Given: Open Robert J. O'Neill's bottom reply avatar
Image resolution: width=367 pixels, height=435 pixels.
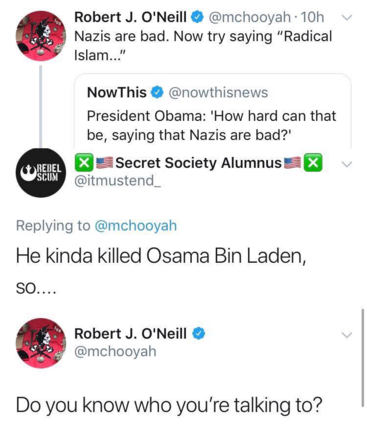Looking at the screenshot, I should 41,343.
